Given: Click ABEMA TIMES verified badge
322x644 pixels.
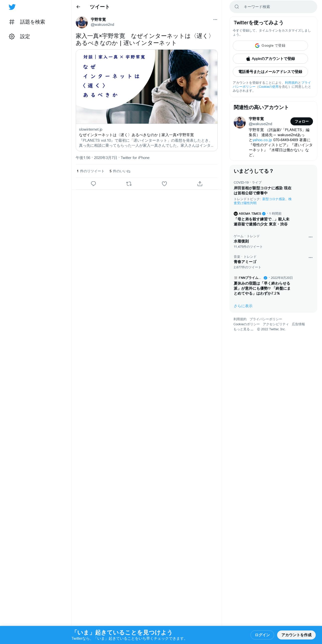Looking at the screenshot, I should pos(264,214).
